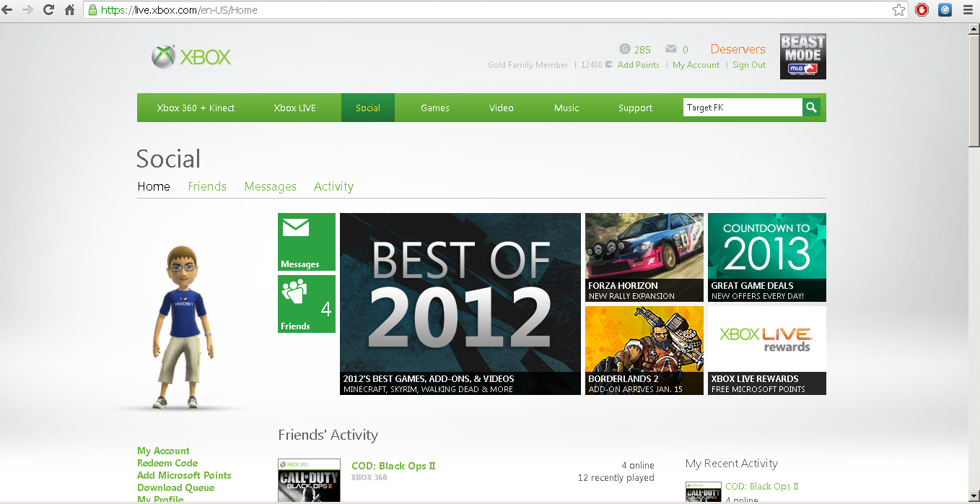Click the browser forward arrow
This screenshot has width=980, height=504.
[x=28, y=10]
